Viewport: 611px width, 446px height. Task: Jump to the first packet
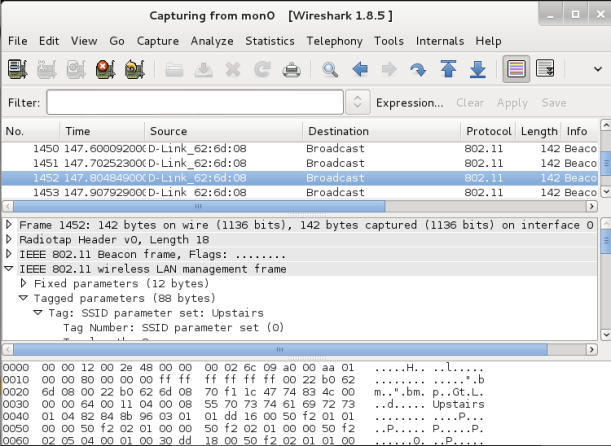pyautogui.click(x=448, y=69)
